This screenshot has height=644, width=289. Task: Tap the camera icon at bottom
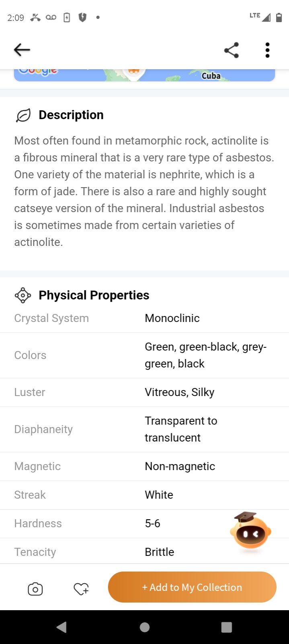(35, 589)
